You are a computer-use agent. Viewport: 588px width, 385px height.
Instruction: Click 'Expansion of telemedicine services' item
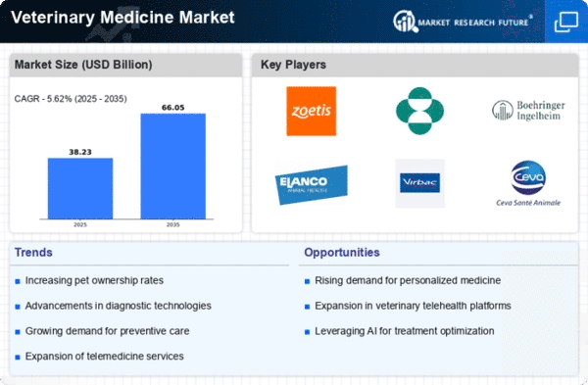(104, 357)
